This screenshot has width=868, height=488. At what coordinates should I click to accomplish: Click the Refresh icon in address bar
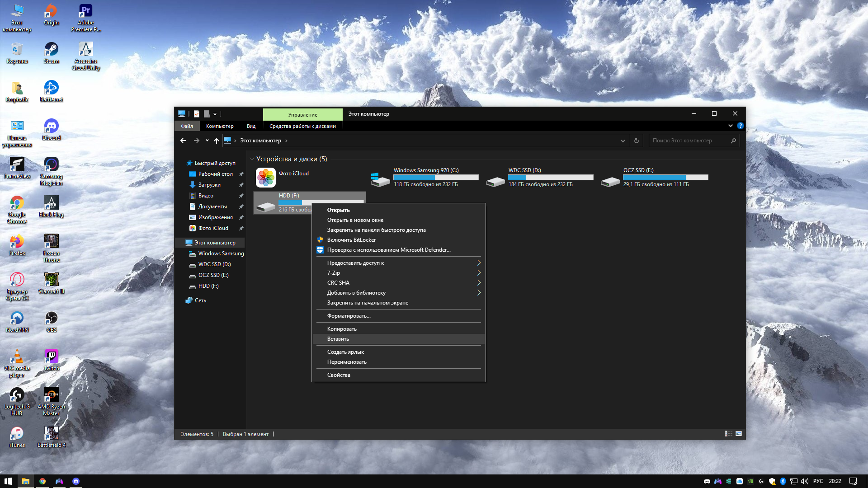[636, 141]
